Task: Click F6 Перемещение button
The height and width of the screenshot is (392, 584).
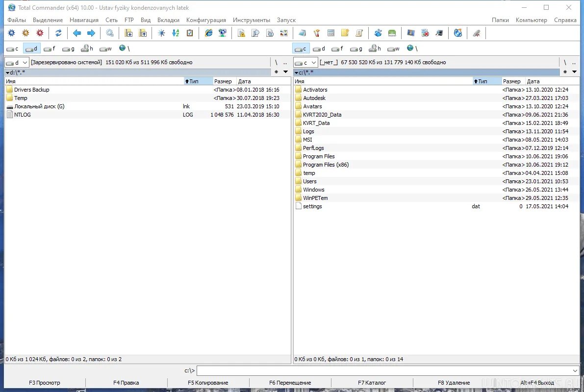Action: point(290,383)
